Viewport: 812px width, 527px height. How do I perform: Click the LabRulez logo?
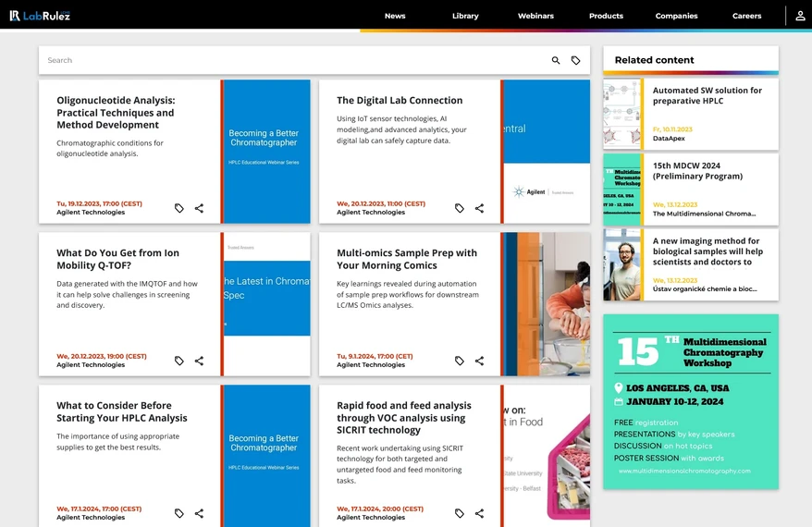[x=40, y=16]
